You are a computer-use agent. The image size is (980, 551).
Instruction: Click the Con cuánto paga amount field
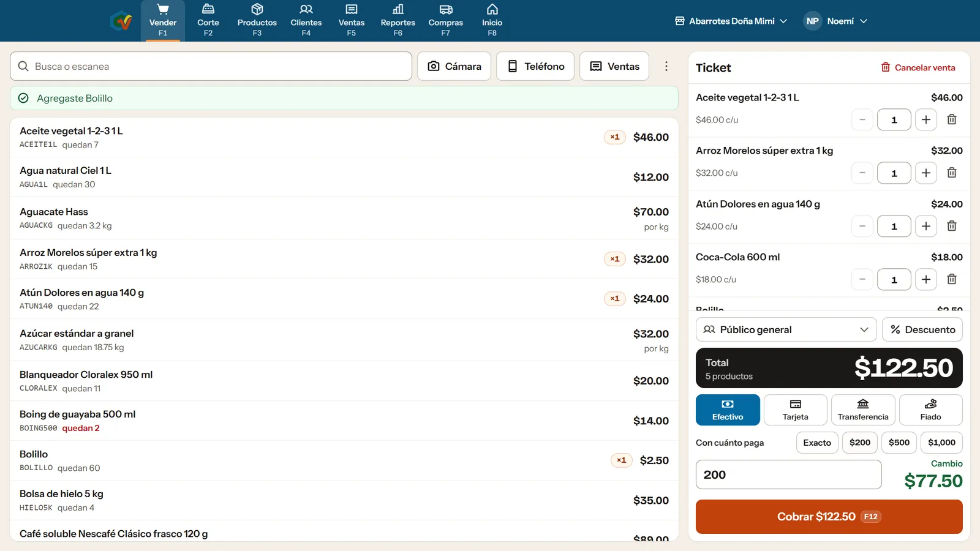(x=789, y=474)
